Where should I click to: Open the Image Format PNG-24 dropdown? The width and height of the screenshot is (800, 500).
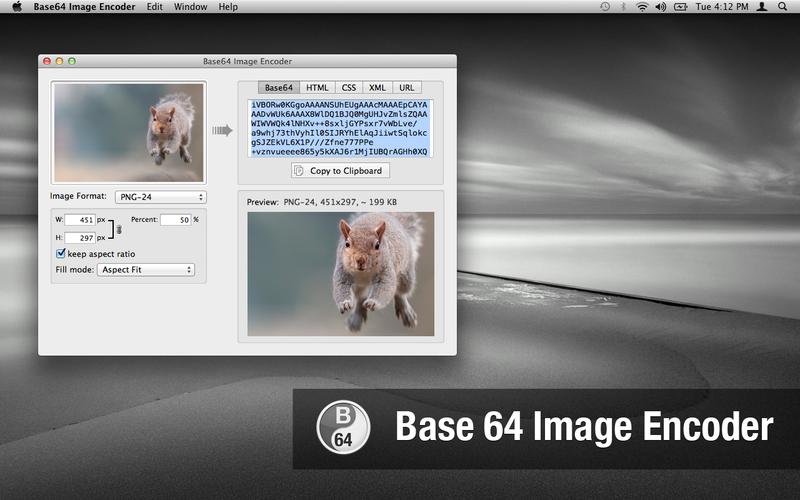coord(159,197)
